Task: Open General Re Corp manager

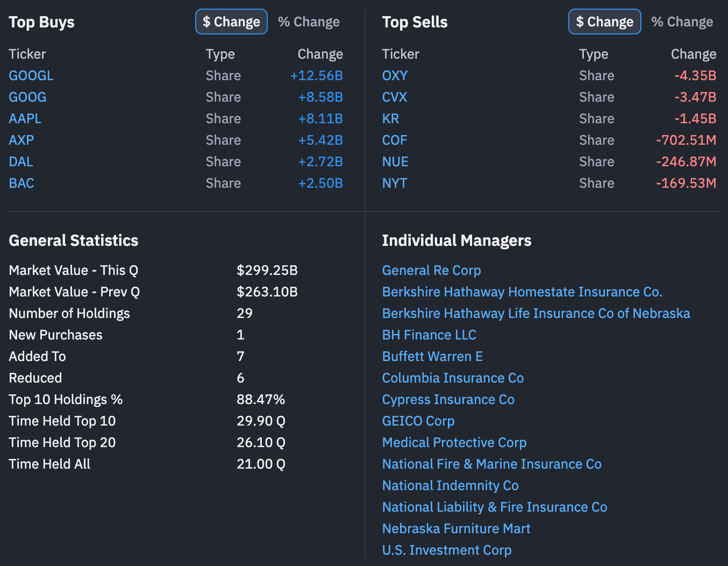Action: click(432, 270)
